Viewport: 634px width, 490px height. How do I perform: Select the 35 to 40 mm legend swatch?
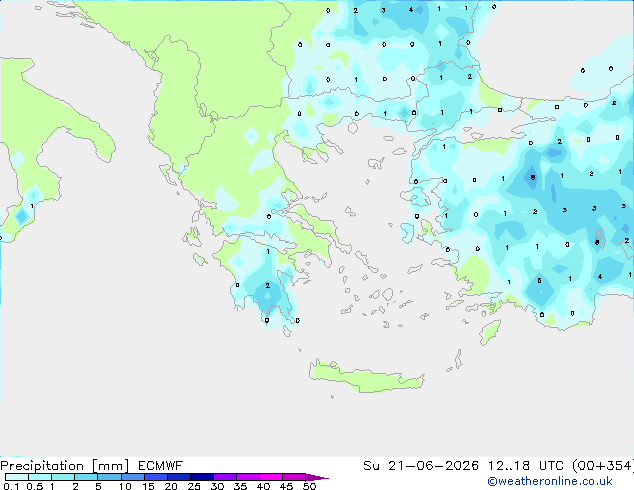click(248, 477)
